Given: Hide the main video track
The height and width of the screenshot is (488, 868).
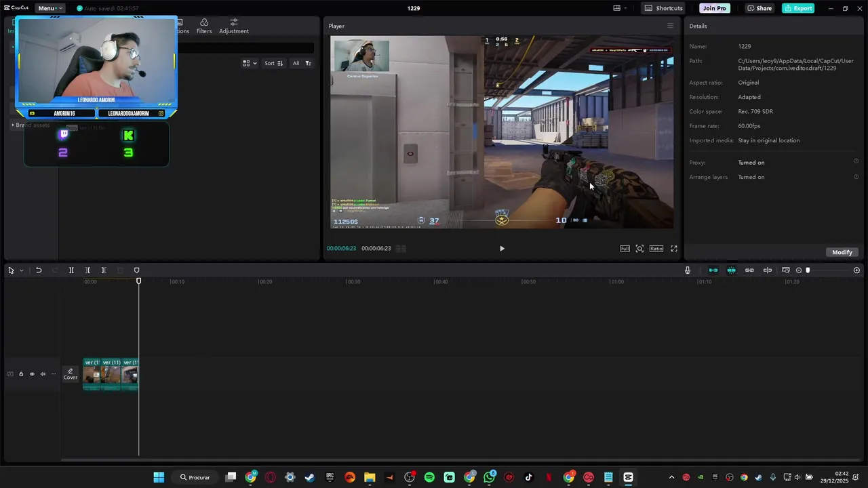Looking at the screenshot, I should [x=32, y=374].
